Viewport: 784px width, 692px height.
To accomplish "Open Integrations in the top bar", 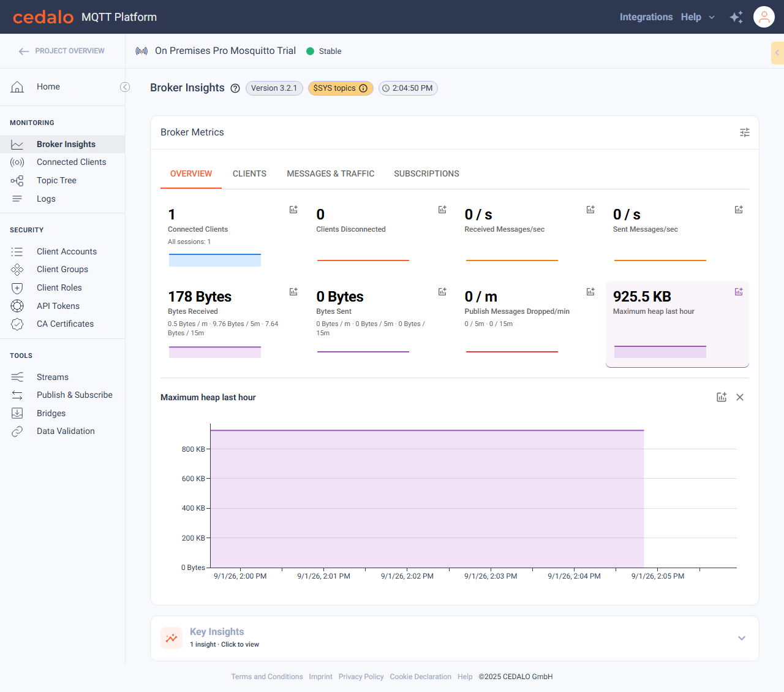I will click(646, 17).
